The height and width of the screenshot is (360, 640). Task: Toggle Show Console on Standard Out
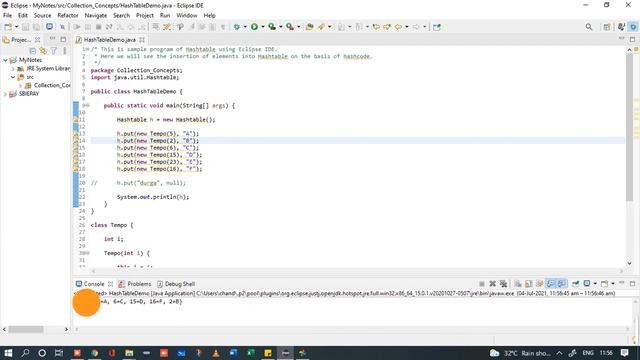click(551, 284)
